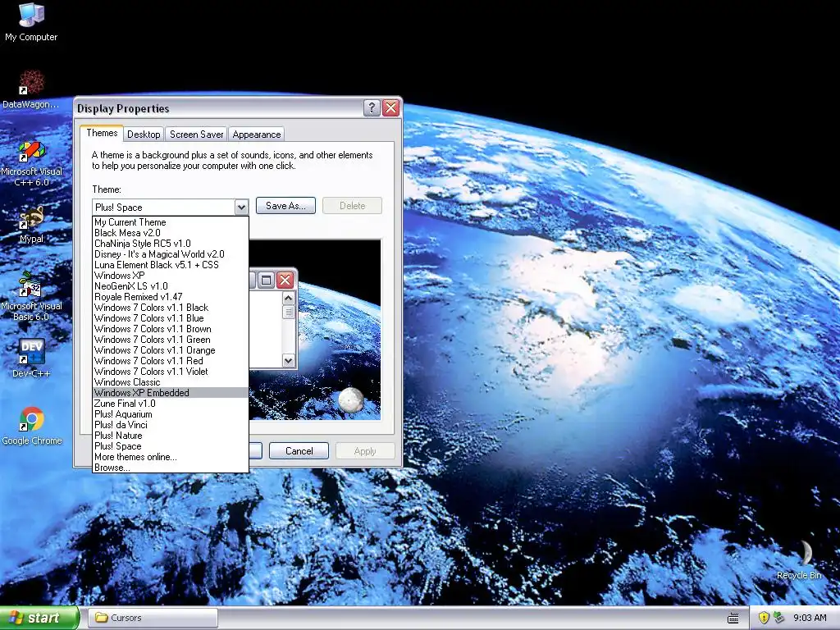The height and width of the screenshot is (630, 840).
Task: Collapse the Theme dropdown via its arrow
Action: 241,207
